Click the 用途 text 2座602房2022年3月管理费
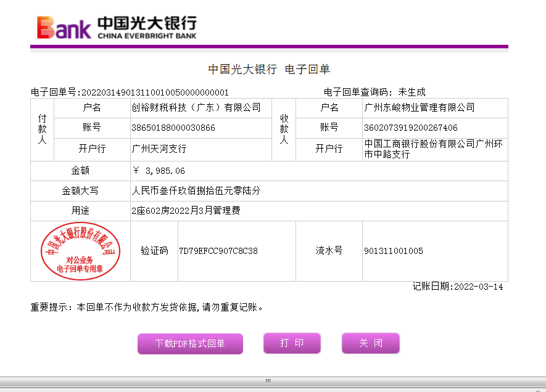This screenshot has width=546, height=392. point(186,211)
